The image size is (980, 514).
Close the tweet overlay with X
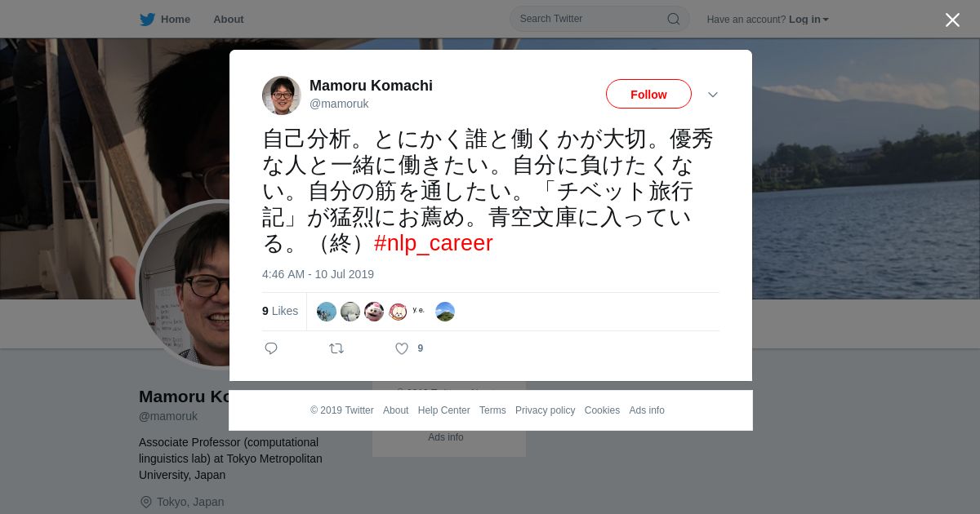(952, 20)
